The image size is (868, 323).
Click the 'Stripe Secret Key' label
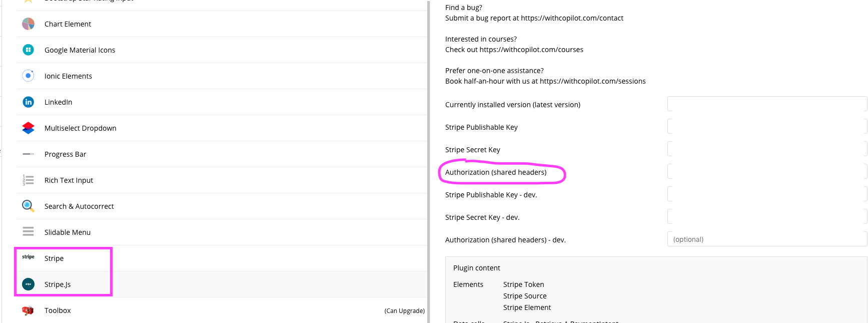coord(473,150)
